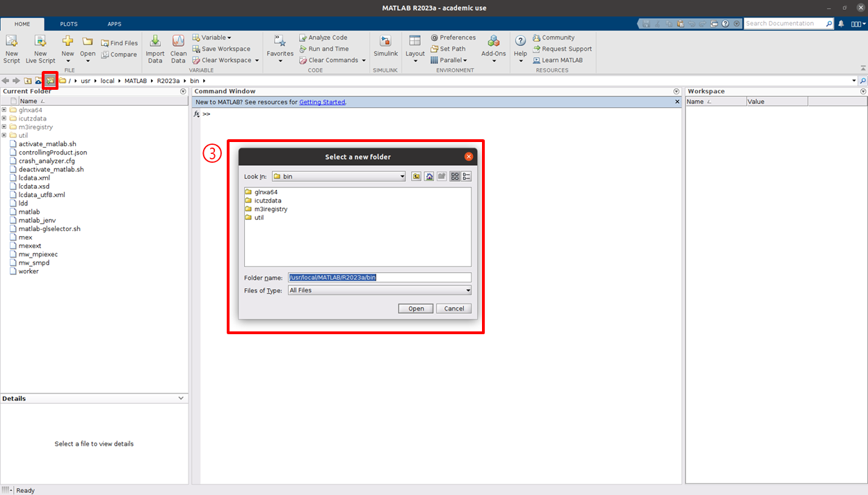Click the Up One Level folder icon
Image resolution: width=868 pixels, height=495 pixels.
point(28,81)
